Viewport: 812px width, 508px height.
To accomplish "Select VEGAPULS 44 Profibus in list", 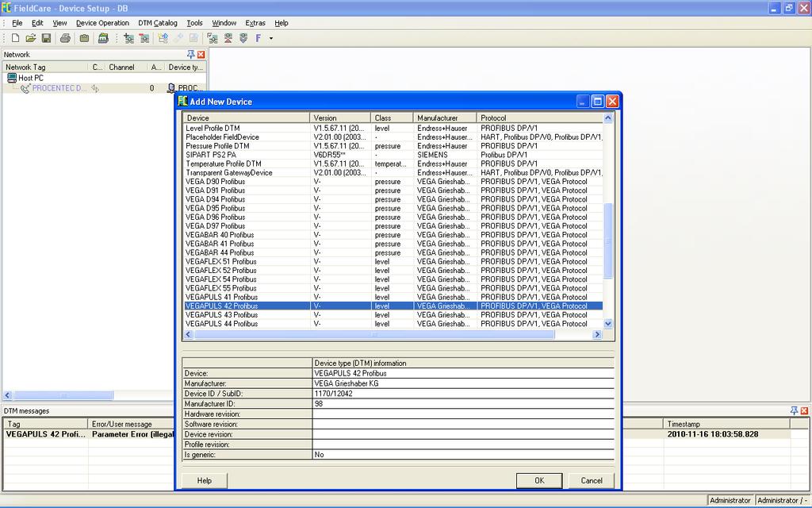I will point(393,324).
